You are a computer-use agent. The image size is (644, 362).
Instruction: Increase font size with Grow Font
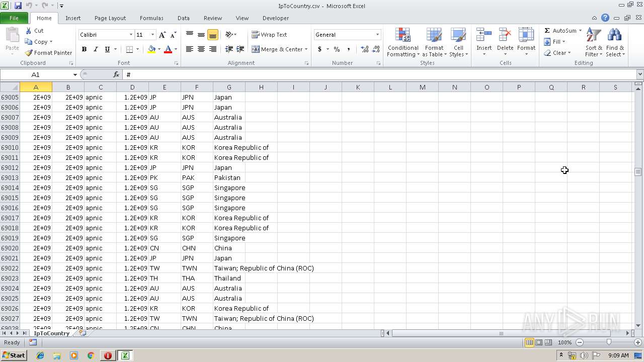[x=162, y=35]
